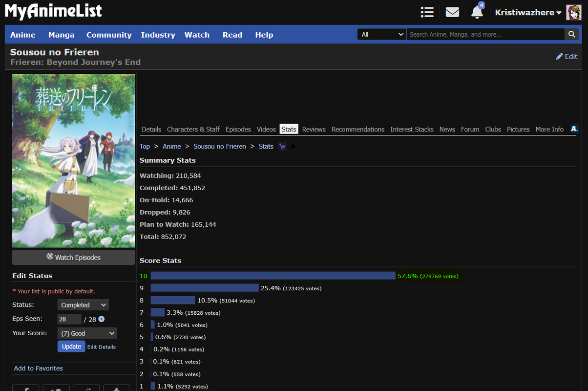
Task: Click the A icon after More Info
Action: [x=574, y=129]
